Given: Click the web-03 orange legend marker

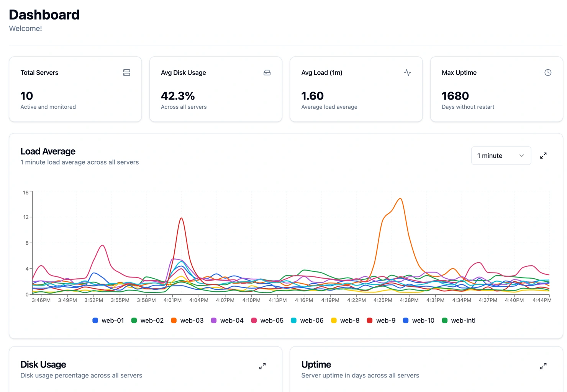Looking at the screenshot, I should (x=174, y=320).
